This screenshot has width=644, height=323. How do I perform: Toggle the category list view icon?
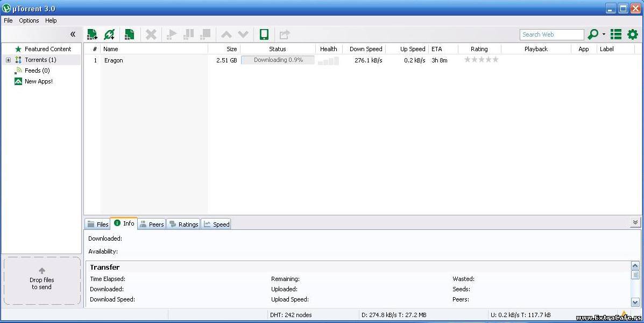[615, 34]
